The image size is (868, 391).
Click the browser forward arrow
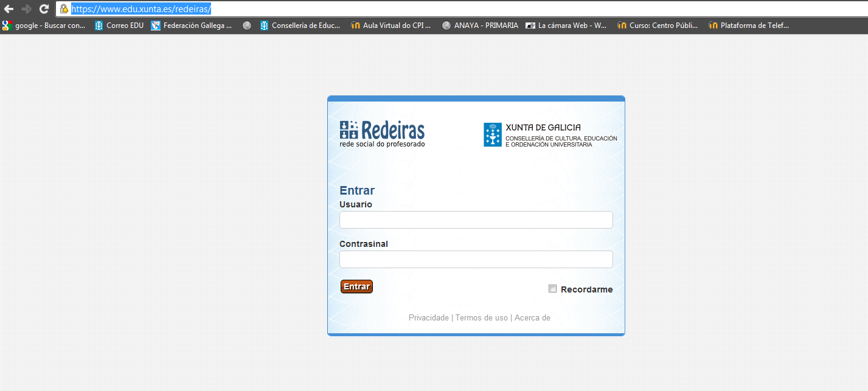(x=26, y=9)
